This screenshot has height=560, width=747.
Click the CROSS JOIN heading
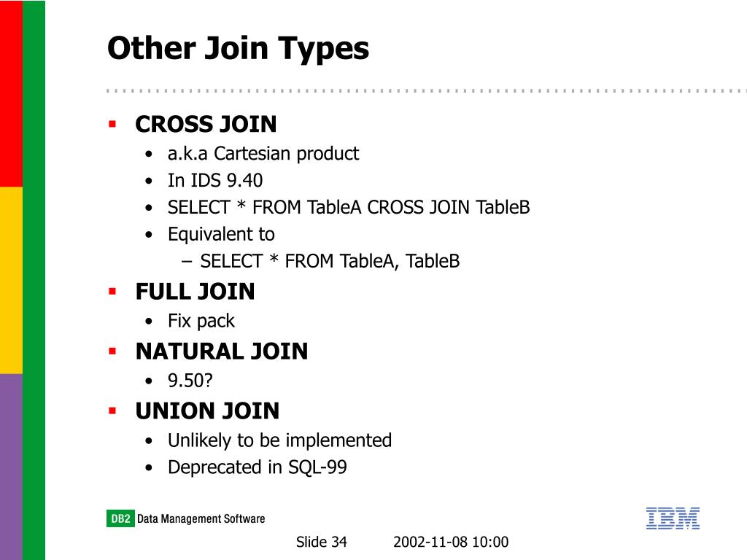click(x=206, y=124)
